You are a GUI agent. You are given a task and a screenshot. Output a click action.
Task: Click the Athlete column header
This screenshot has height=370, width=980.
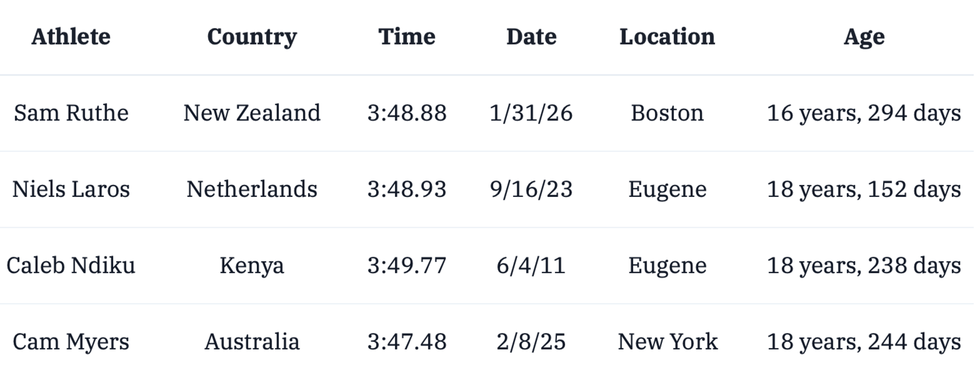coord(71,37)
